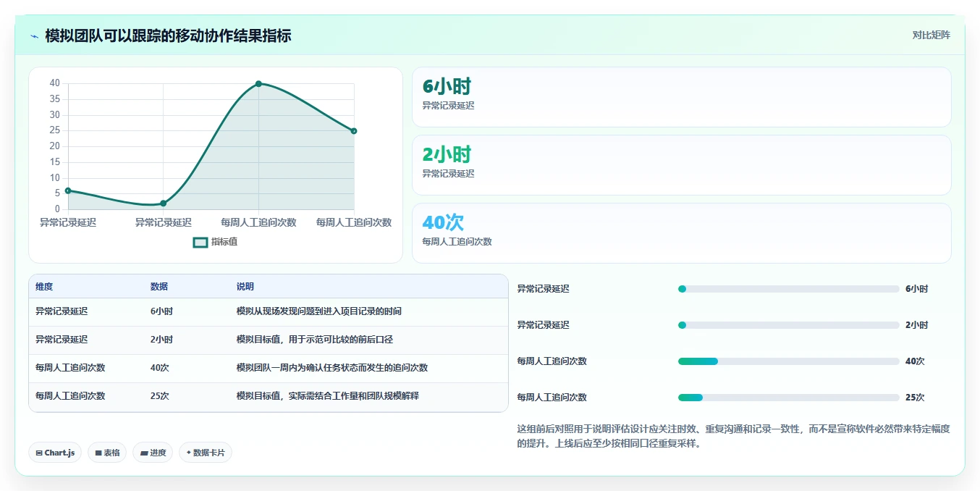Viewport: 980px width, 491px height.
Task: Select the 2小时 data card
Action: pyautogui.click(x=681, y=165)
